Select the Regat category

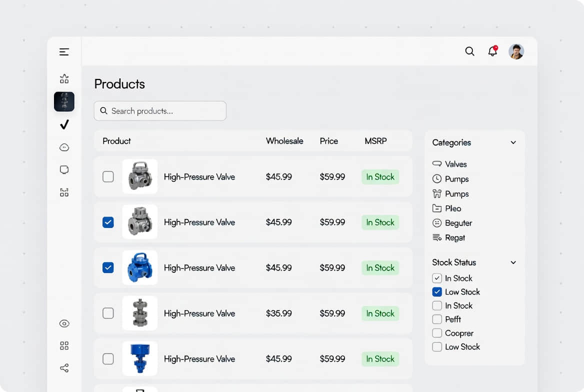pyautogui.click(x=454, y=238)
